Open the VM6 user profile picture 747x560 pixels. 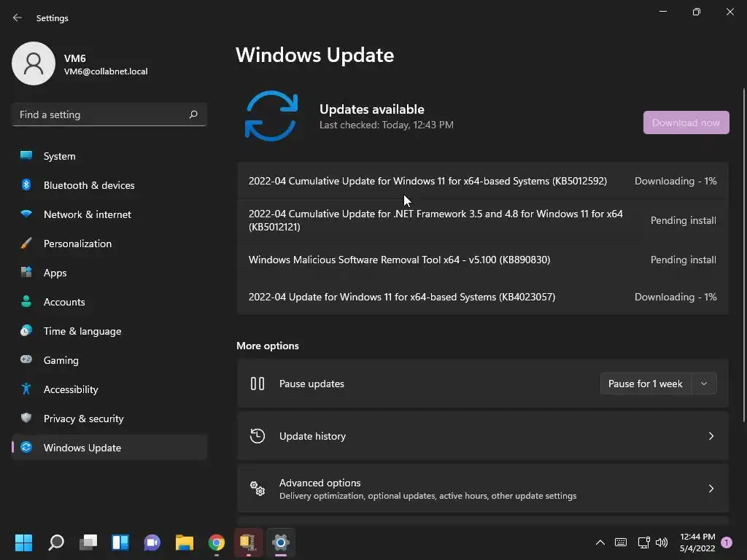(x=34, y=63)
